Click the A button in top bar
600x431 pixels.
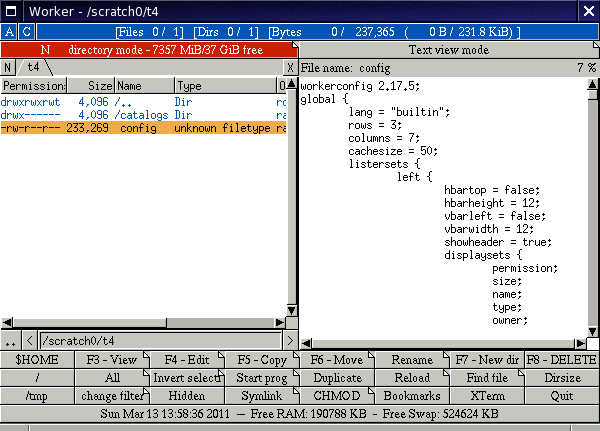tap(9, 32)
